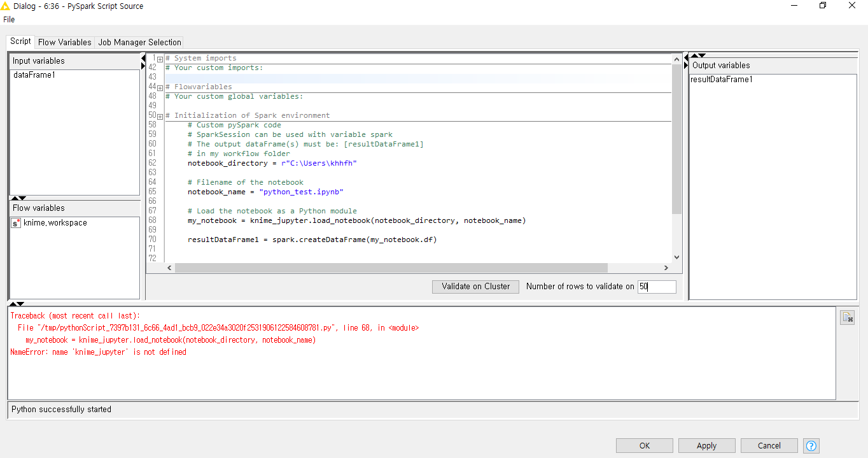Switch to the Job Manager Selection tab
Image resolution: width=868 pixels, height=458 pixels.
(139, 42)
